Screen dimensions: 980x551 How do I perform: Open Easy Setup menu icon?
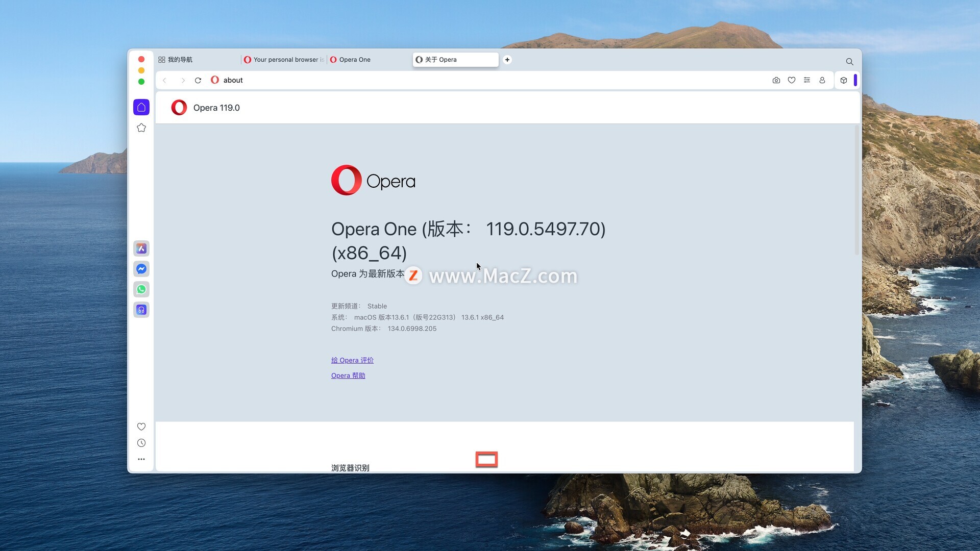(807, 80)
